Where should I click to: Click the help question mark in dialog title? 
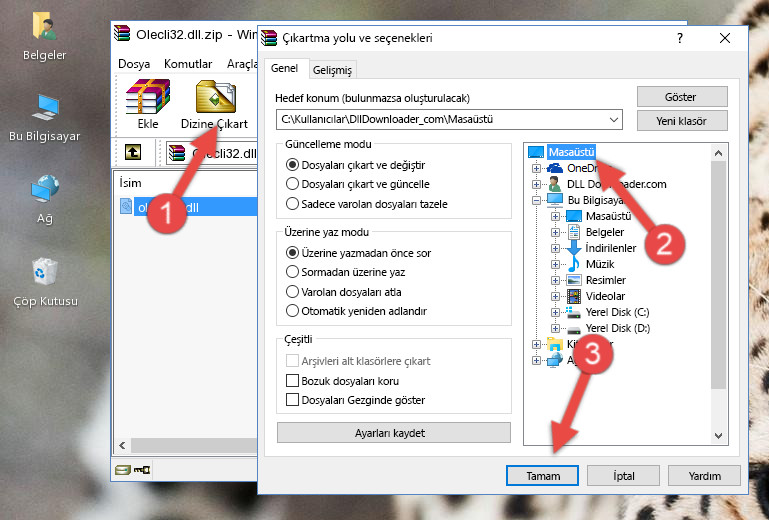point(680,38)
